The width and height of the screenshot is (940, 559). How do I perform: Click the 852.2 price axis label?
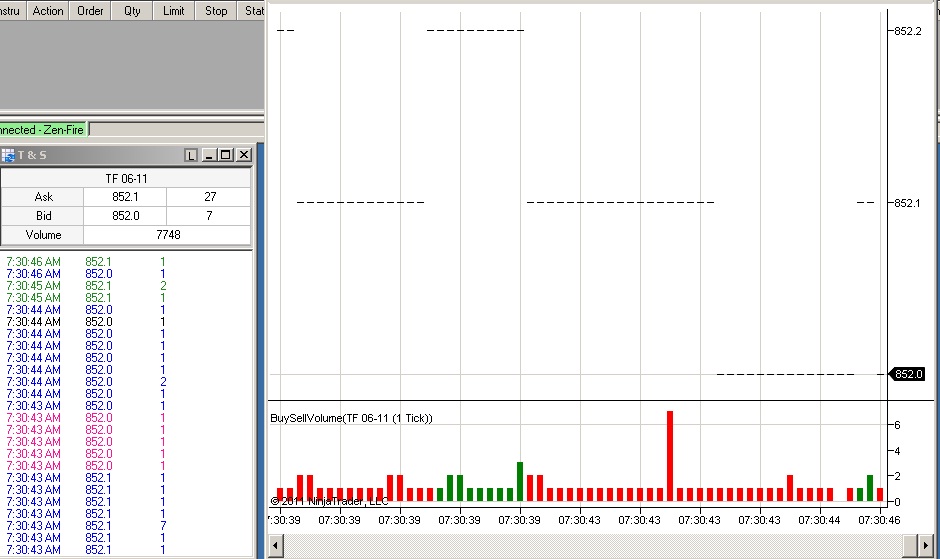908,31
